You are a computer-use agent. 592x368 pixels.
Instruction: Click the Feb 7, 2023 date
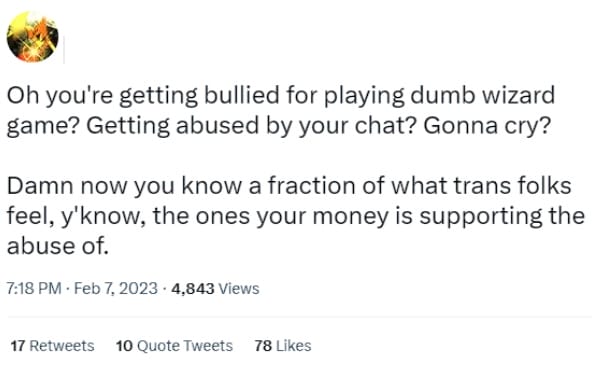coord(116,288)
